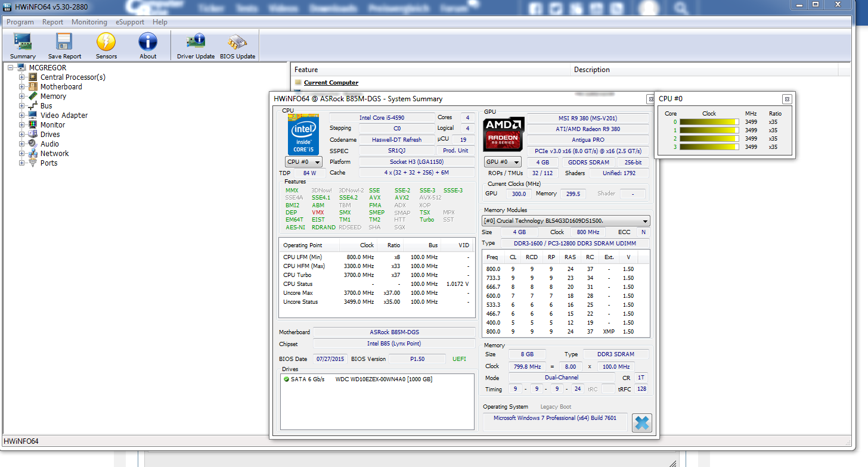
Task: Click the DDR3-1600 / PC3-12800 type field
Action: tap(575, 243)
